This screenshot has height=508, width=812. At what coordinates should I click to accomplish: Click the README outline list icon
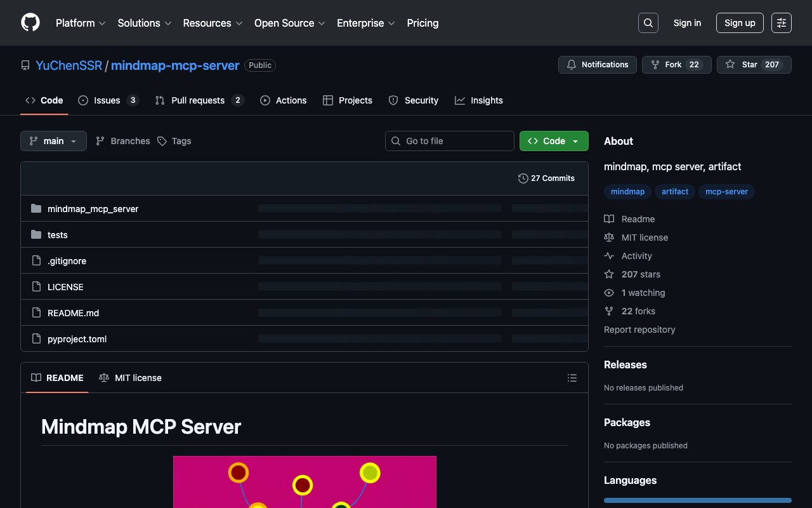[572, 378]
